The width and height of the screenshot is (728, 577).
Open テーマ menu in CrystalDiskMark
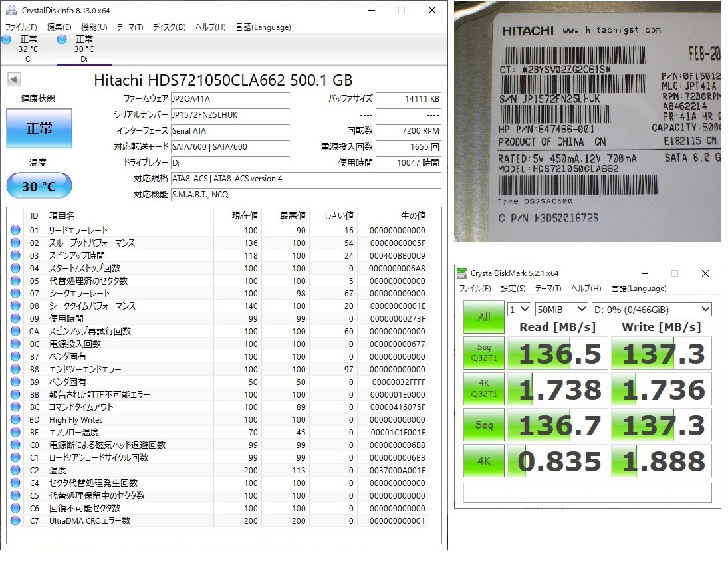(x=548, y=288)
